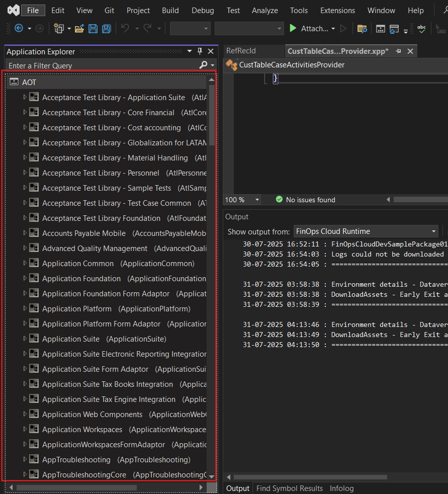The width and height of the screenshot is (448, 494).
Task: Click the down arrow of the Explorer scrollbar
Action: tap(212, 476)
